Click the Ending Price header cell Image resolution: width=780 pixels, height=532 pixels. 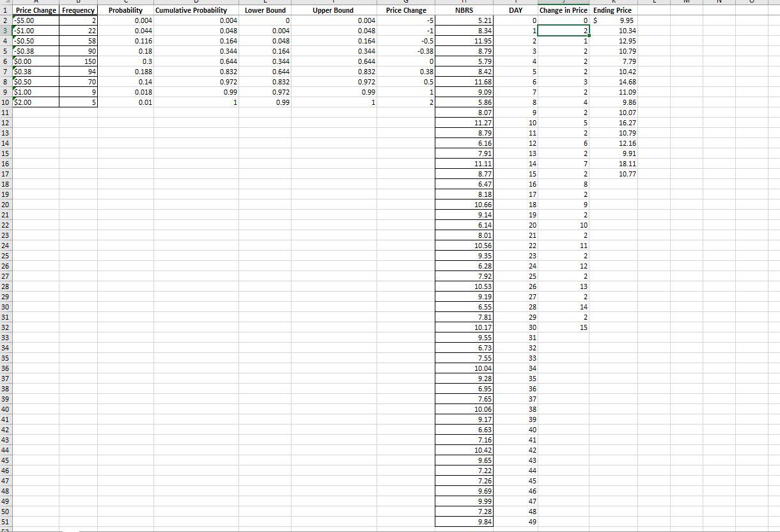[611, 10]
